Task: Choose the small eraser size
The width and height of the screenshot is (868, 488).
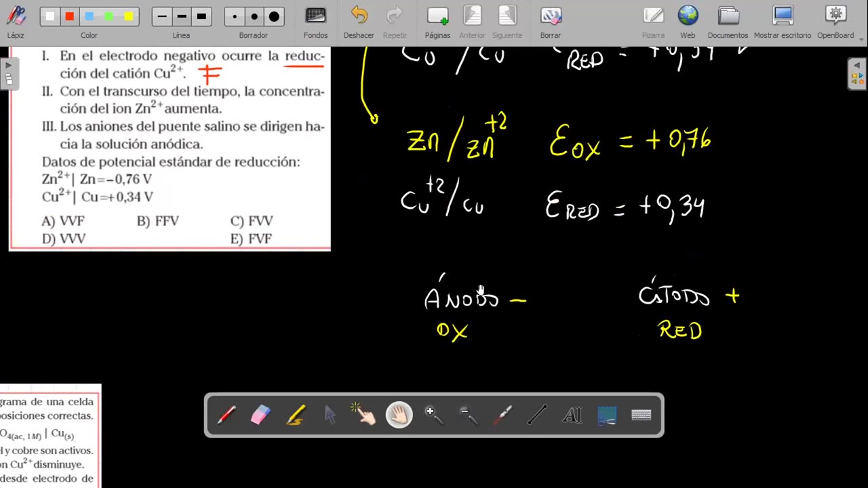Action: (x=234, y=16)
